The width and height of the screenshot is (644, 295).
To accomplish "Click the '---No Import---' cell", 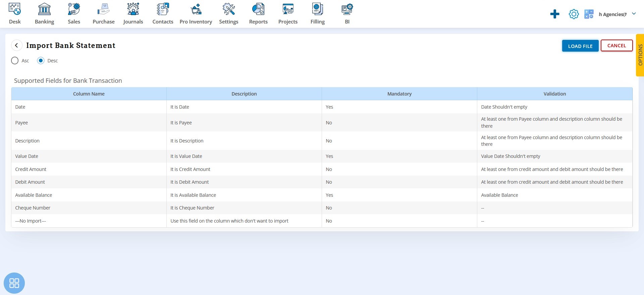I will tap(89, 221).
